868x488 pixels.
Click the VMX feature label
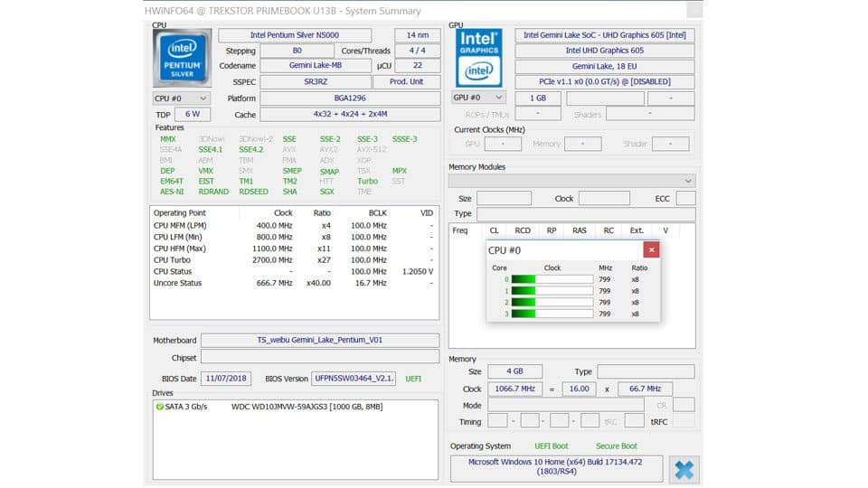point(205,171)
